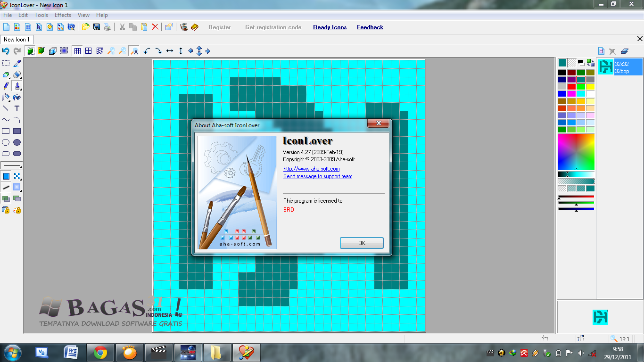644x362 pixels.
Task: Click Send message to support team link
Action: pyautogui.click(x=318, y=176)
